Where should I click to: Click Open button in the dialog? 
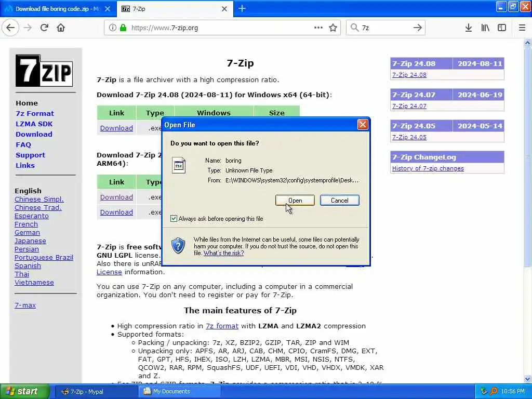click(295, 201)
